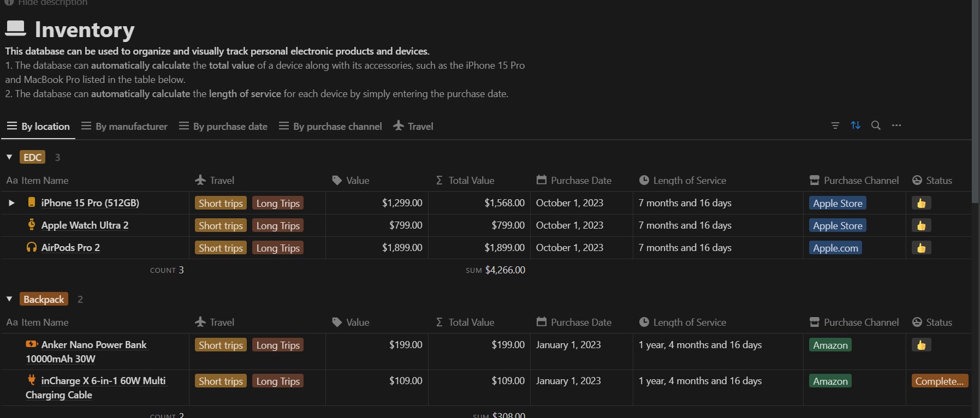Click the sort arrows icon

pos(856,126)
